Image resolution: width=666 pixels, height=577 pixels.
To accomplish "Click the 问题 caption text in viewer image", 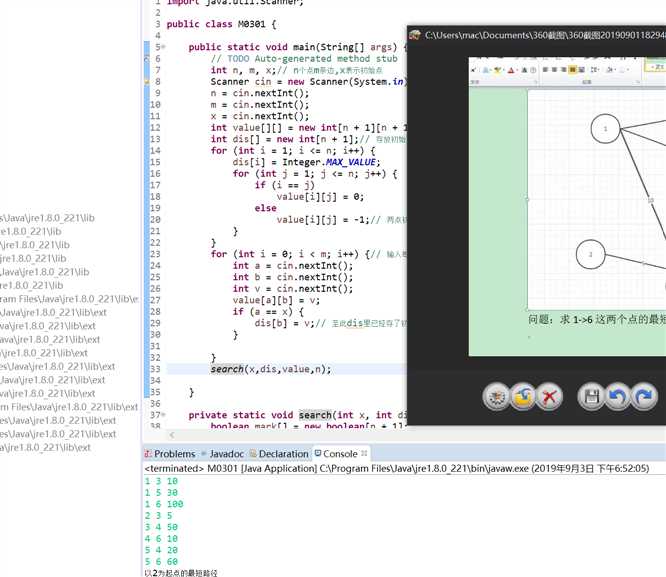I will point(596,320).
